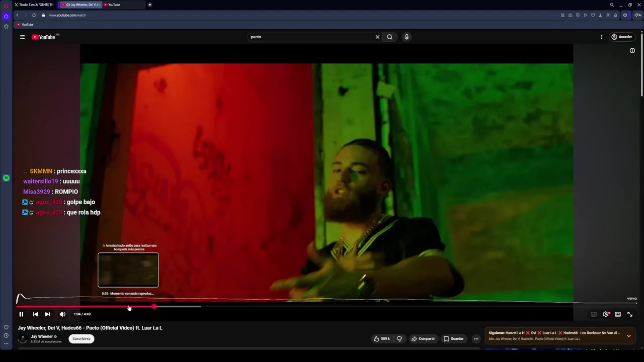Open the Opera sidebar home workspace
This screenshot has width=644, height=362.
coord(6,16)
